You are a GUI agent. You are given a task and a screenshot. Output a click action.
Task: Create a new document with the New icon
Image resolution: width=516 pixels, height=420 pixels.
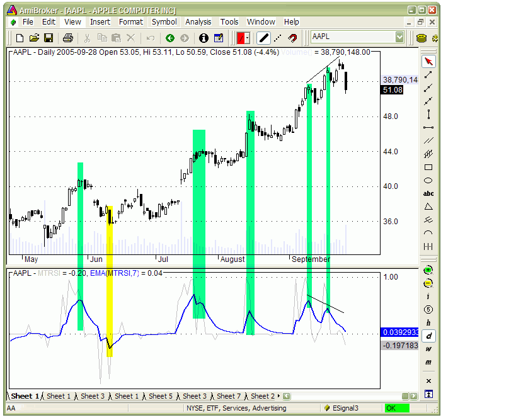click(x=20, y=38)
